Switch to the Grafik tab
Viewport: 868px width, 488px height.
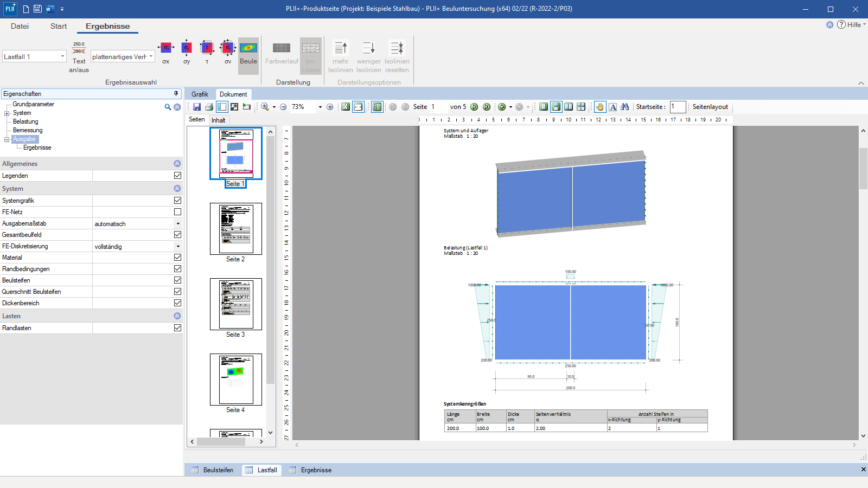tap(200, 94)
